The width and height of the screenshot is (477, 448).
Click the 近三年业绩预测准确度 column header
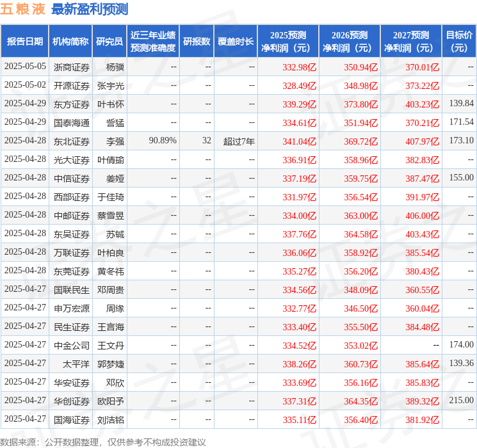point(153,41)
